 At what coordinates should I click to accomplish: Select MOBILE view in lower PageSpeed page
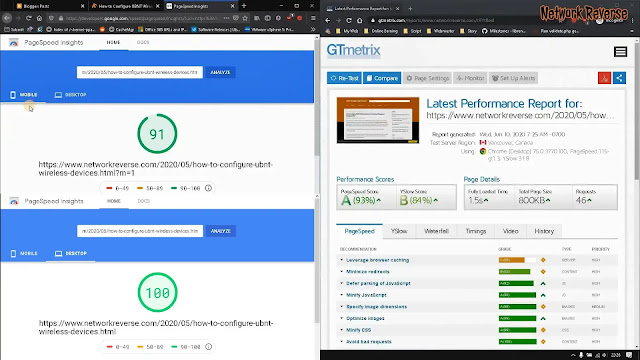coord(24,253)
